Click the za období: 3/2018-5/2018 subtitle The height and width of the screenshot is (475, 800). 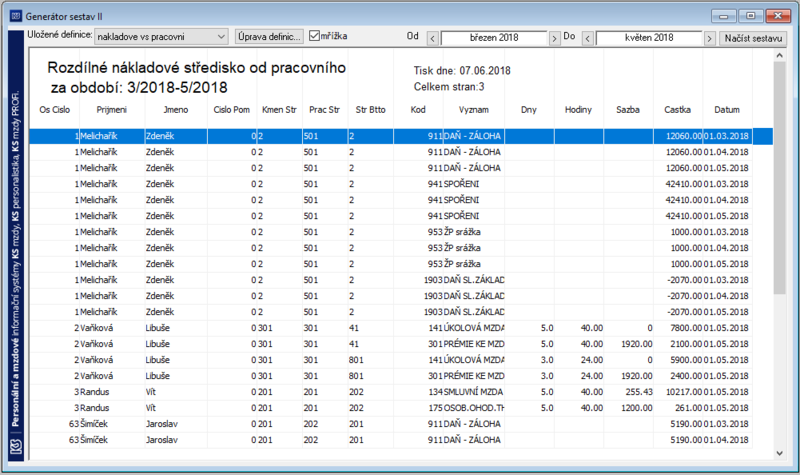tap(139, 88)
